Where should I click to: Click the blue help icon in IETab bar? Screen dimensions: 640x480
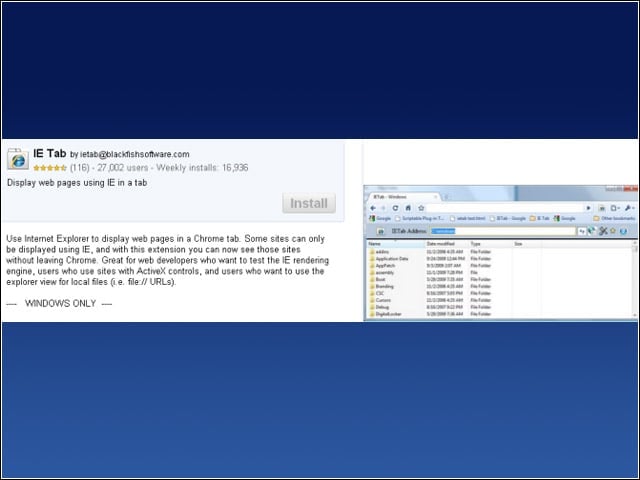[623, 231]
